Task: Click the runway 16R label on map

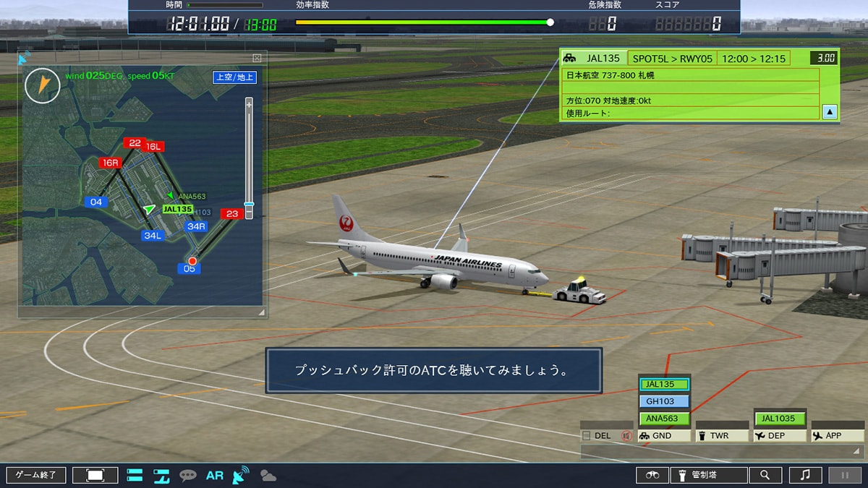Action: (x=110, y=163)
